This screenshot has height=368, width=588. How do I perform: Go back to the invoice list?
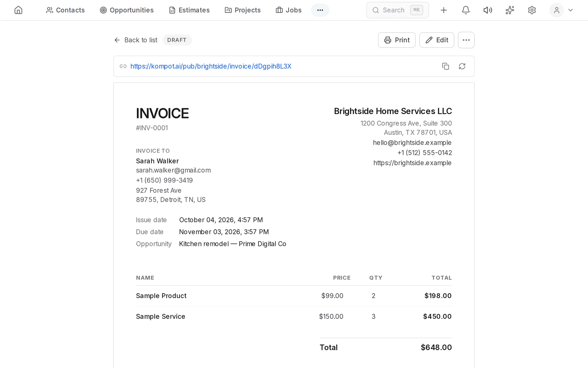pos(136,40)
